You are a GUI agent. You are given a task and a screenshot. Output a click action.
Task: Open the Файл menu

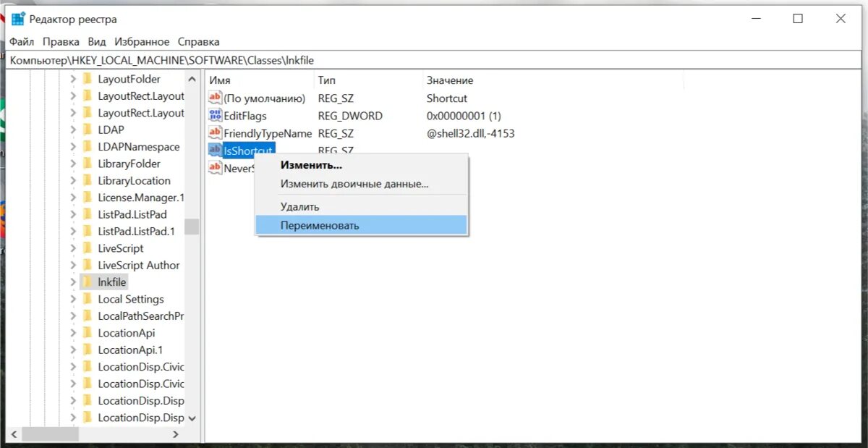pyautogui.click(x=22, y=42)
